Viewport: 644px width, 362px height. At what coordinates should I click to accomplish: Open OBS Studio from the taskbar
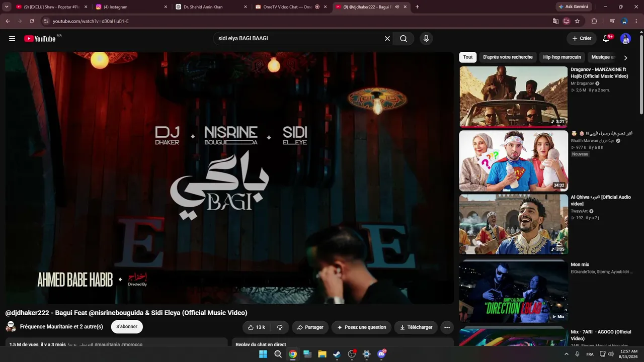(x=352, y=354)
